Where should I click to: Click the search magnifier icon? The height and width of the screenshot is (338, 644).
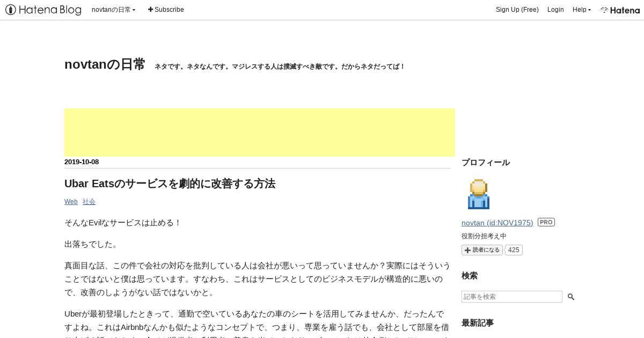(571, 297)
